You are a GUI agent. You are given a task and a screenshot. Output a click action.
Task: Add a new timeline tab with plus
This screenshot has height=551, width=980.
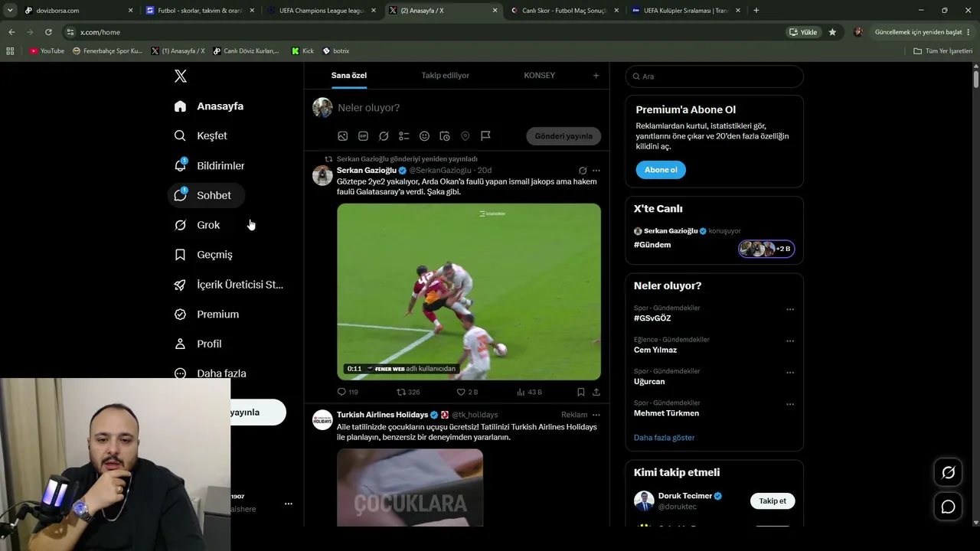click(x=596, y=75)
